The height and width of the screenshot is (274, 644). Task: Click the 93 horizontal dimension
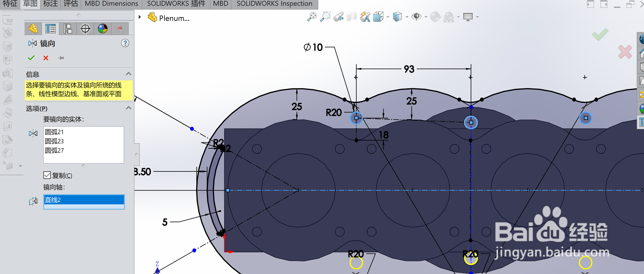[x=409, y=69]
